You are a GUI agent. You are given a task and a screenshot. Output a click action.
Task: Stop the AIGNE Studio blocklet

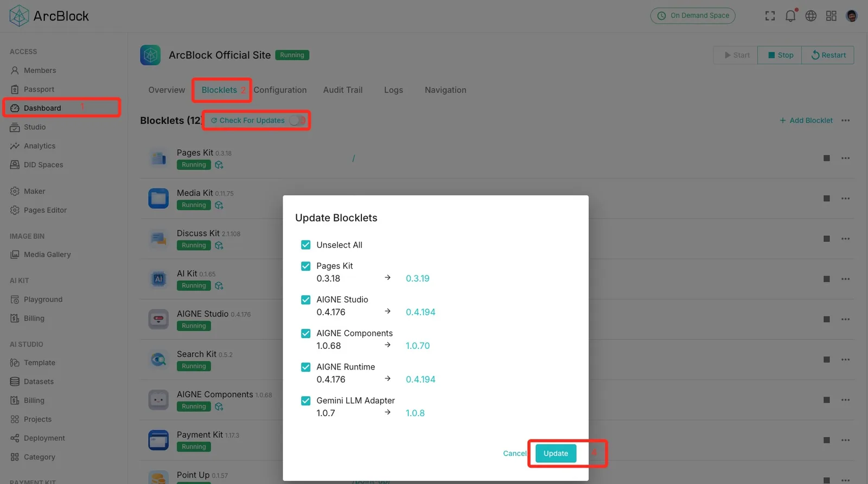(826, 319)
